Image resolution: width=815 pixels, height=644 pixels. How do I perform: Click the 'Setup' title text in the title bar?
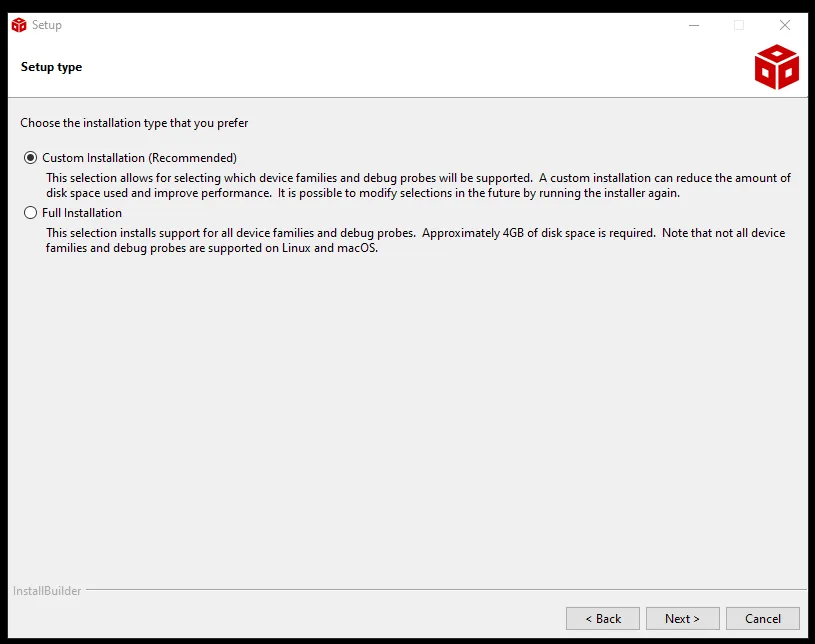coord(47,25)
